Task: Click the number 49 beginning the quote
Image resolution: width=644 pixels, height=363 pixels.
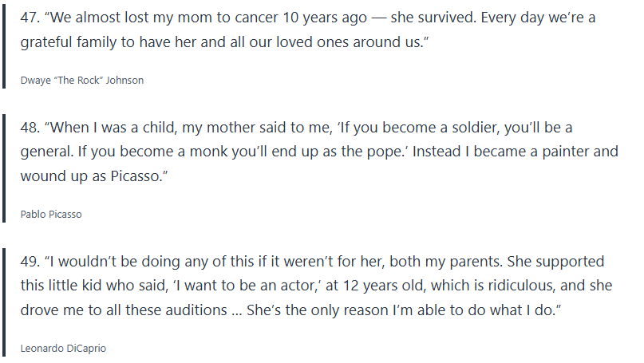Action: tap(30, 262)
